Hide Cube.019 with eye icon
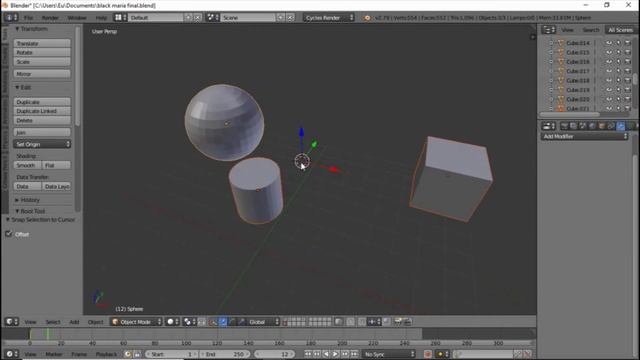The width and height of the screenshot is (640, 360). pyautogui.click(x=609, y=90)
